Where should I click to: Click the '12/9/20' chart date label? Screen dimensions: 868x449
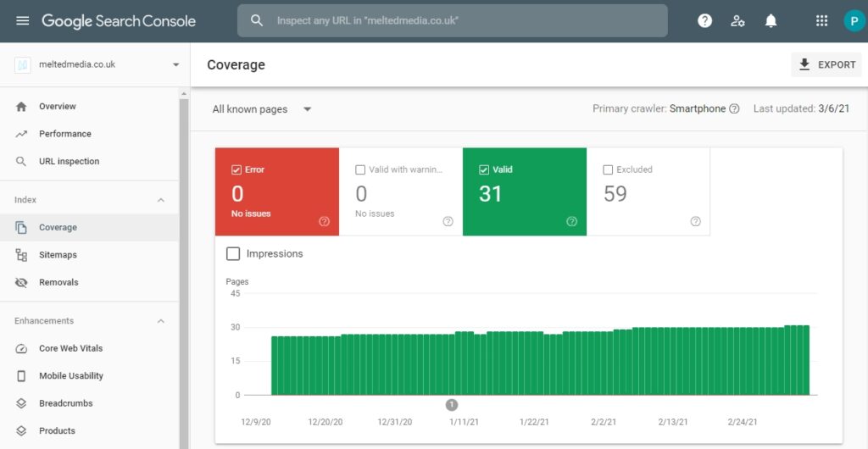coord(256,422)
